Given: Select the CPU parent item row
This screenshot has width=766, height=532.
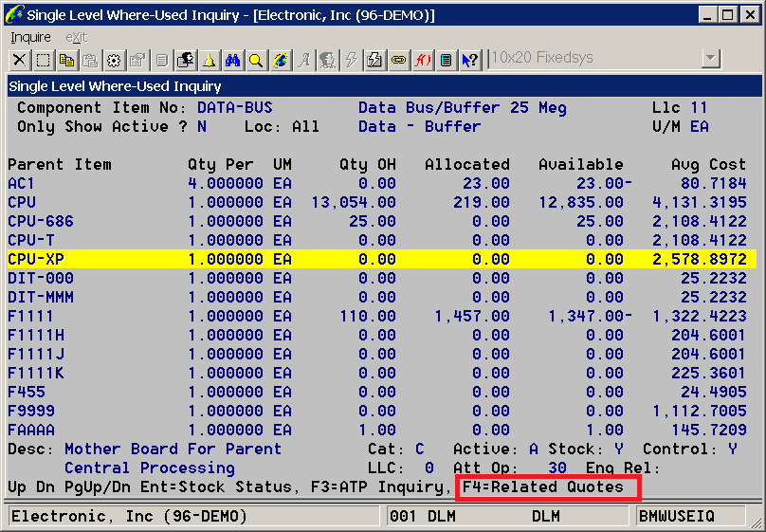Looking at the screenshot, I should (381, 202).
